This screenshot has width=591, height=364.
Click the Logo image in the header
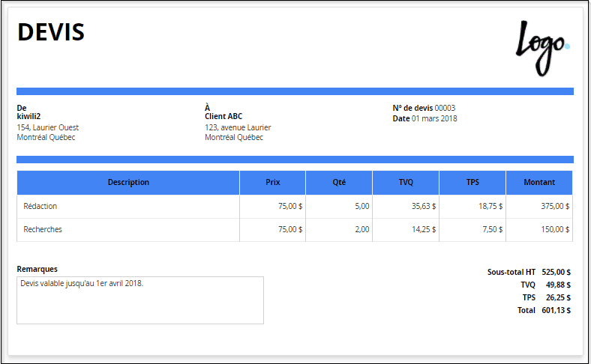[541, 47]
